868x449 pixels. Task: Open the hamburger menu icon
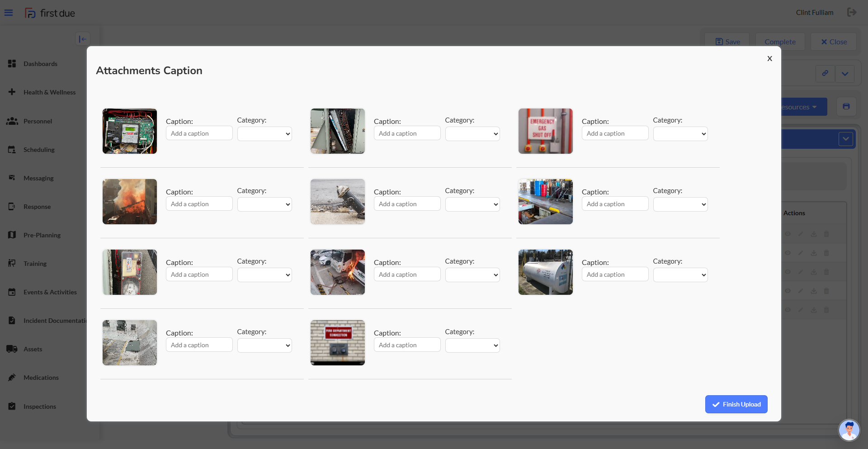coord(9,13)
